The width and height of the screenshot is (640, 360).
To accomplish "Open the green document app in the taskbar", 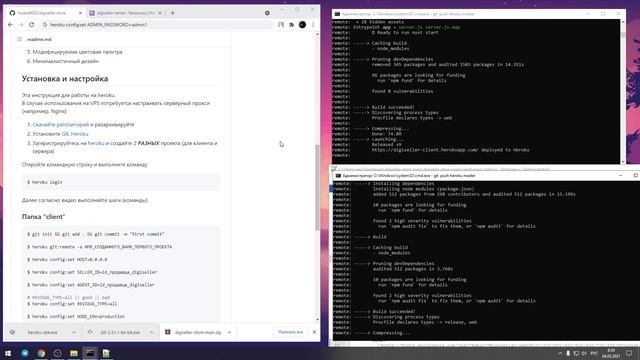I will (106, 353).
